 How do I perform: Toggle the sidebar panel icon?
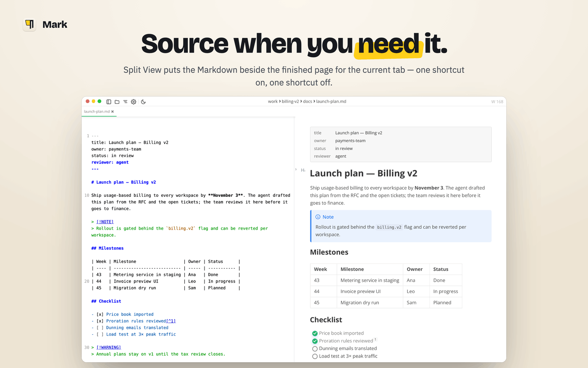109,102
